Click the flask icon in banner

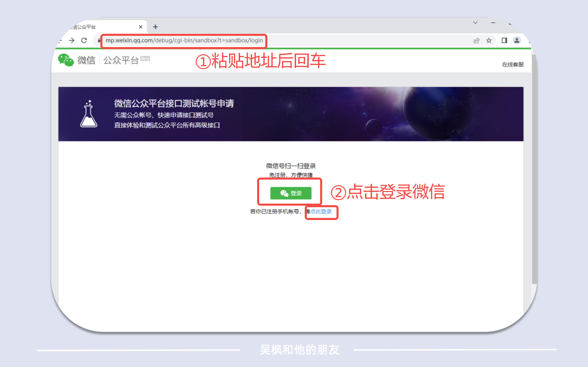(89, 114)
